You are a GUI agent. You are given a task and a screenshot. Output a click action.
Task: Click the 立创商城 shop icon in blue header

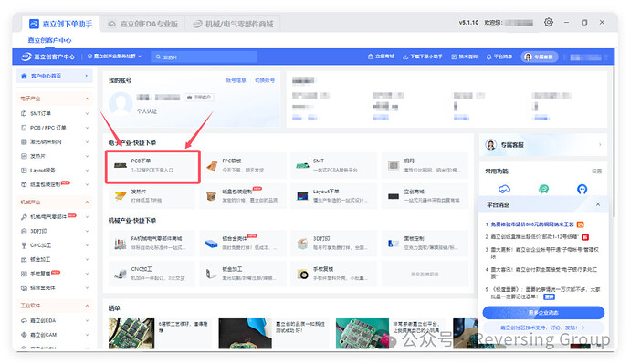pos(371,57)
